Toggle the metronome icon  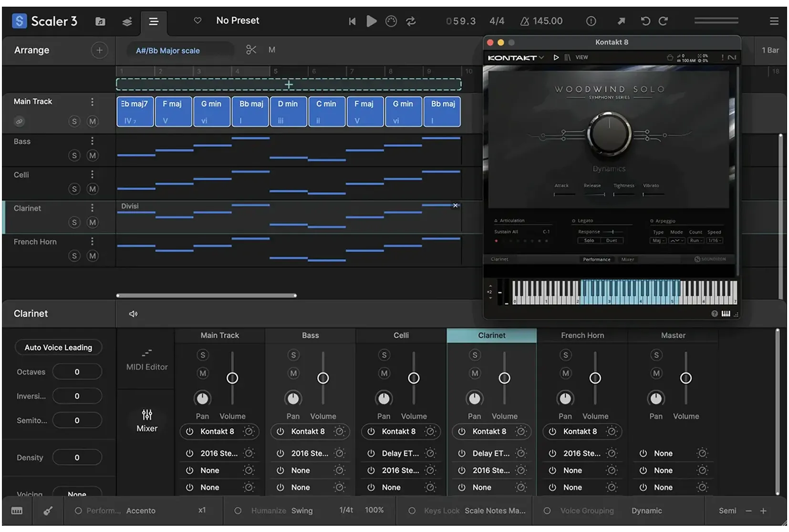click(x=391, y=21)
